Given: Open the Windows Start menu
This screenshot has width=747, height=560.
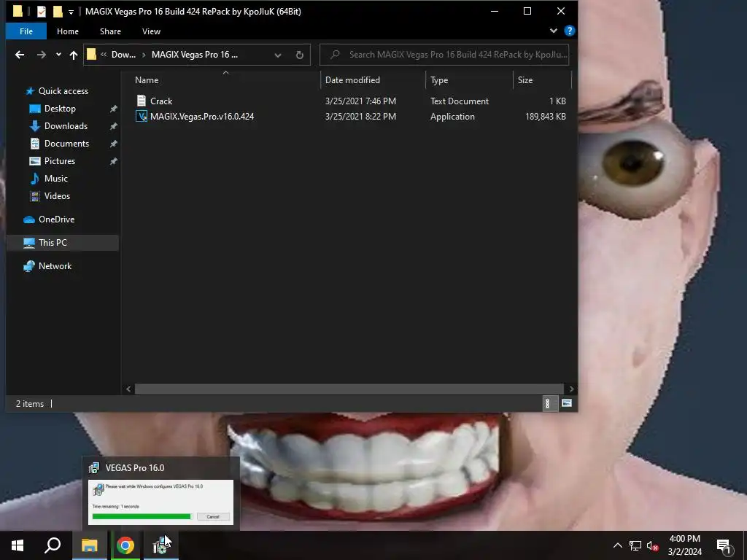Looking at the screenshot, I should 18,545.
